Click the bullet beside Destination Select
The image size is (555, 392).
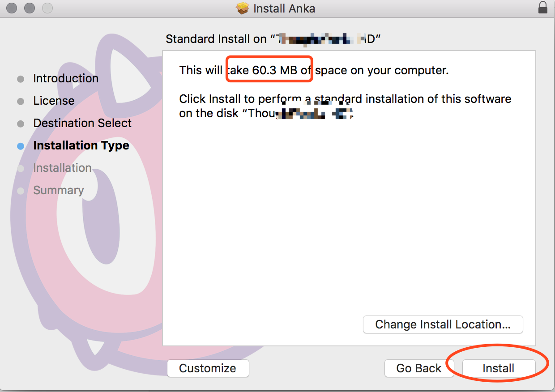(21, 124)
